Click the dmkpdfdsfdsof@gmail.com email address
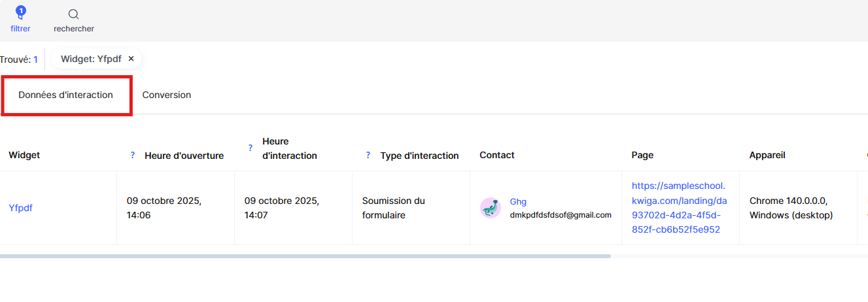Screen dimensions: 868x302 pos(561,215)
